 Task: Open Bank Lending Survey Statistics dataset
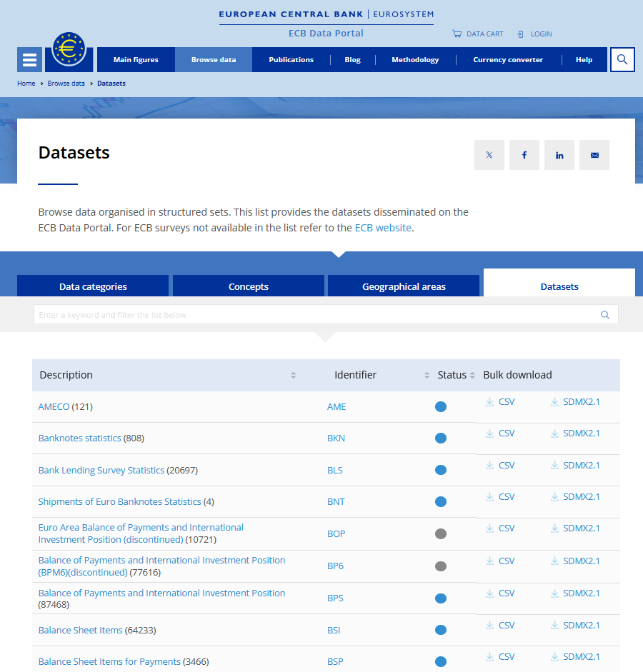point(101,470)
